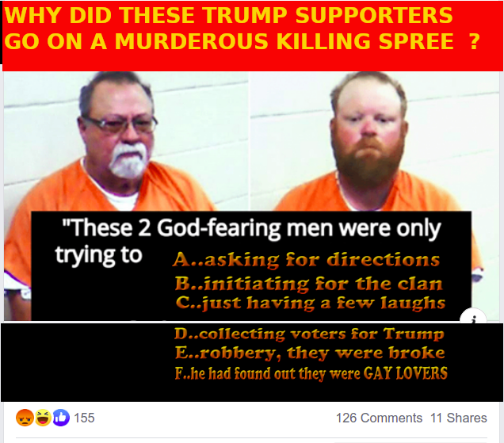
Task: Click the yellow question mark in headline
Action: pos(475,41)
